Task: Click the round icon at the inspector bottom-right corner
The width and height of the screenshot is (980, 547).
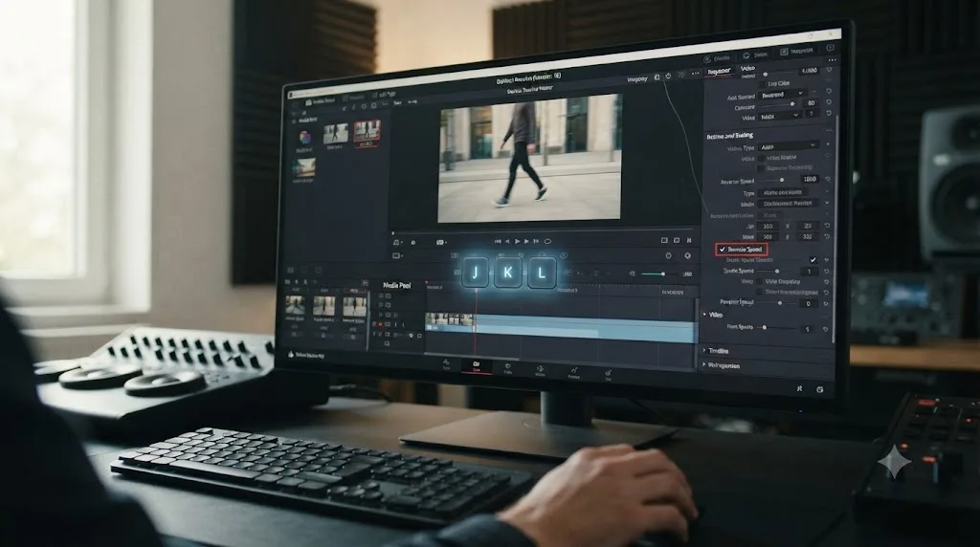Action: coord(819,389)
